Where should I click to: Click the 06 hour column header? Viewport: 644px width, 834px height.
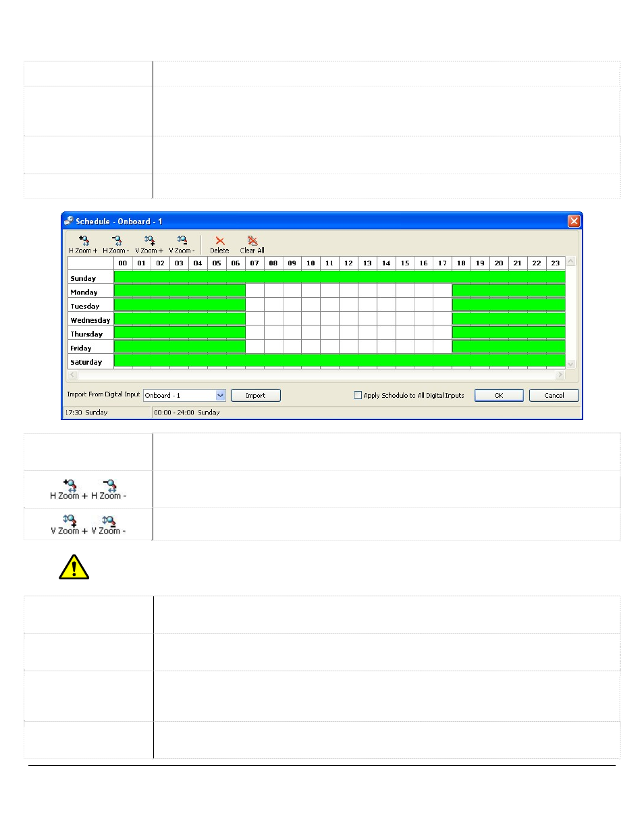click(236, 263)
